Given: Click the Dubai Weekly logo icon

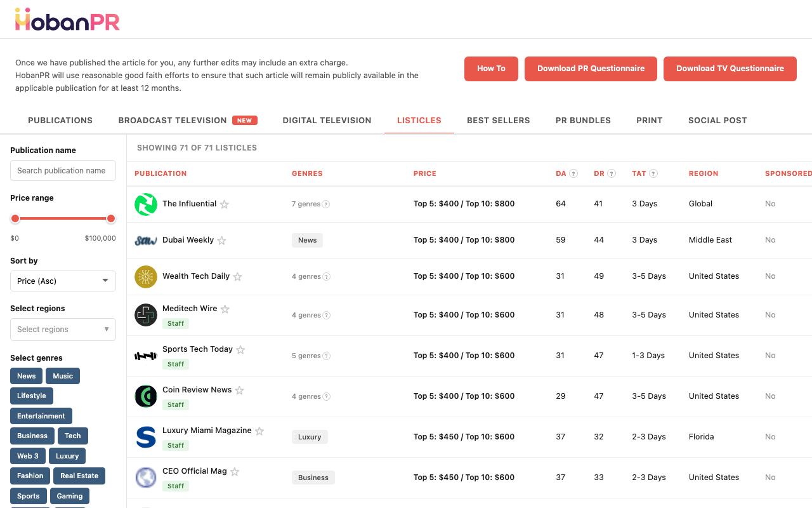Looking at the screenshot, I should [x=145, y=240].
